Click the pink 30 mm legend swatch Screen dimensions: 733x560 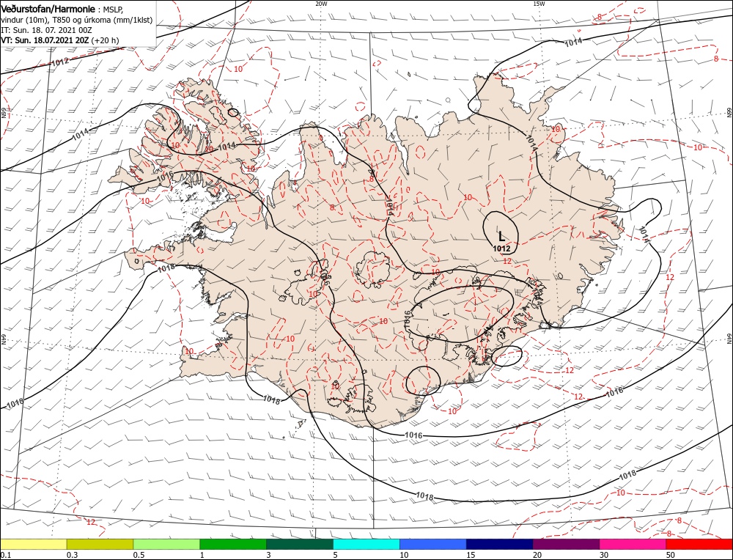click(633, 544)
